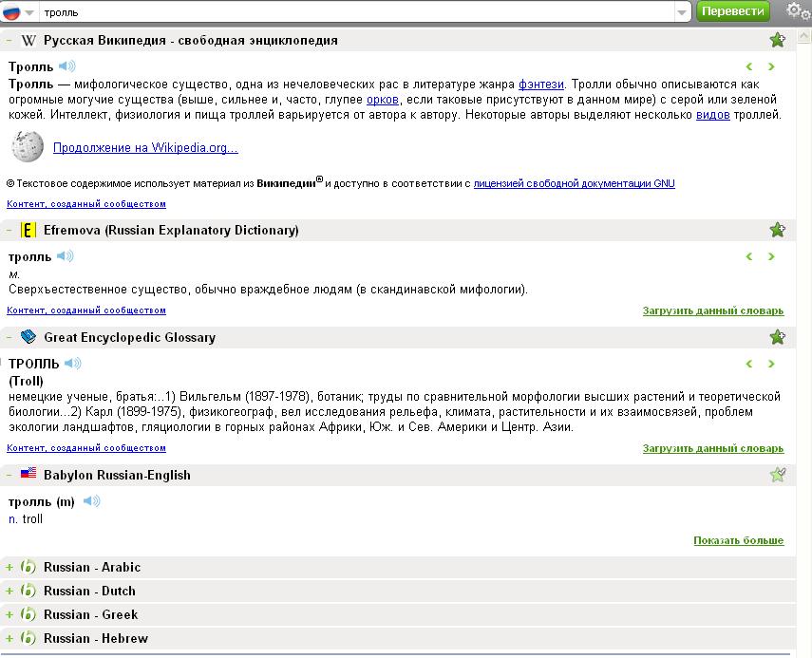The width and height of the screenshot is (812, 658).
Task: Play pronunciation for тролль (m)
Action: 92,501
